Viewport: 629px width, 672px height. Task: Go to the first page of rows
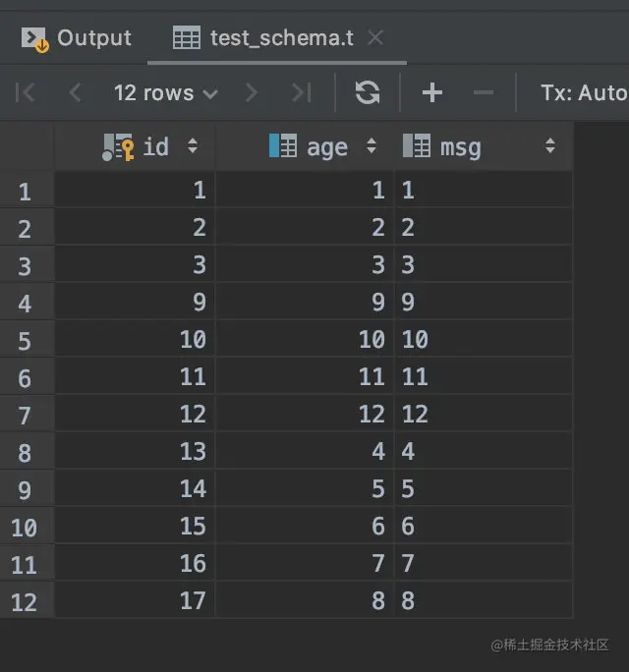[x=25, y=92]
